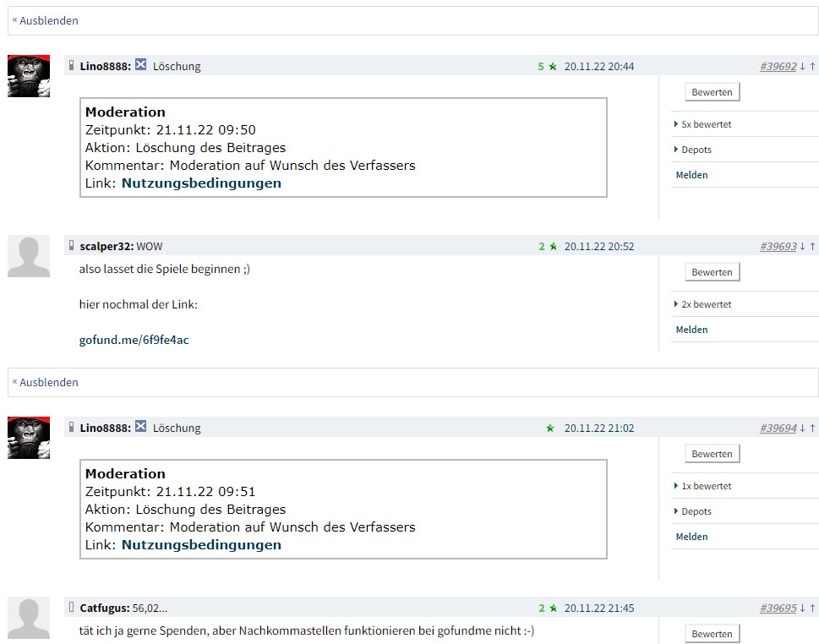
Task: Click the X Löschung icon next to Lino8888
Action: [140, 65]
